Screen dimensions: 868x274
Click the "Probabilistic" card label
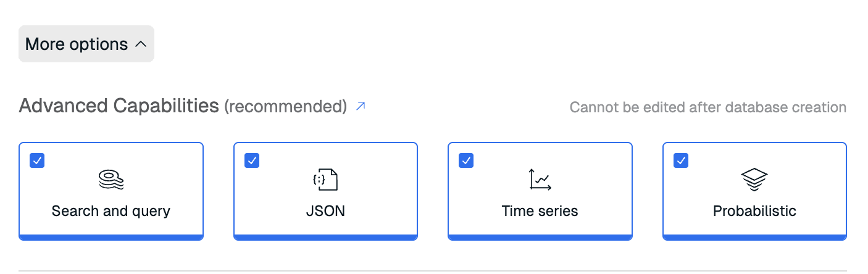coord(754,211)
